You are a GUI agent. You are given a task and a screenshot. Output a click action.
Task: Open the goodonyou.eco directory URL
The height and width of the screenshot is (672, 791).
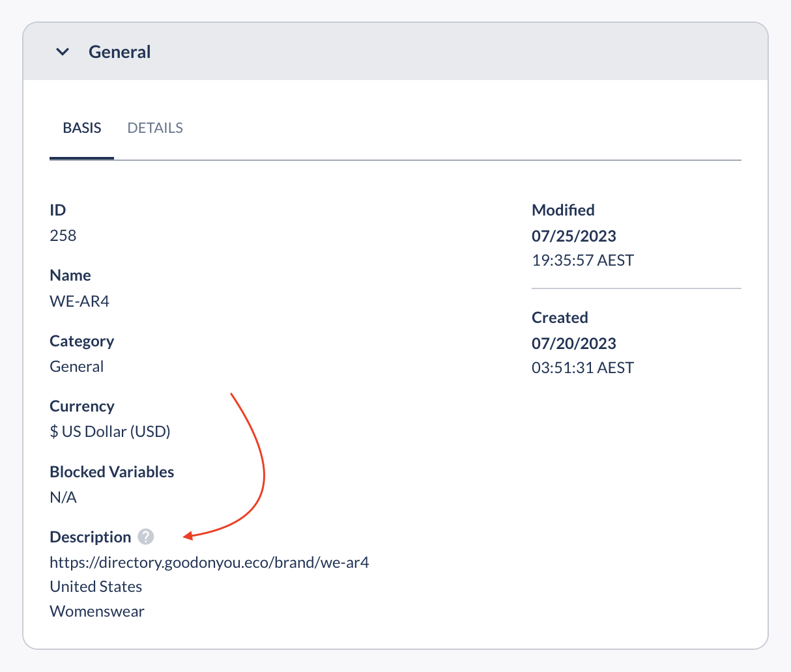coord(209,562)
